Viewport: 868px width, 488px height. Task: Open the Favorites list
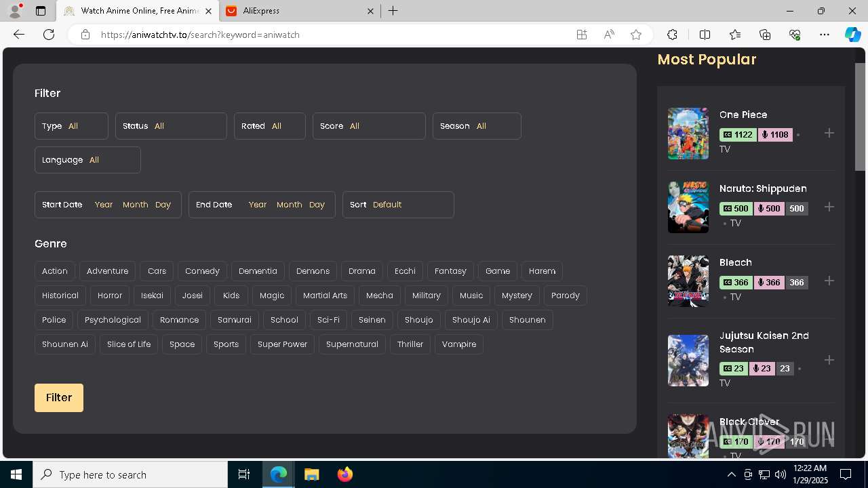point(735,35)
